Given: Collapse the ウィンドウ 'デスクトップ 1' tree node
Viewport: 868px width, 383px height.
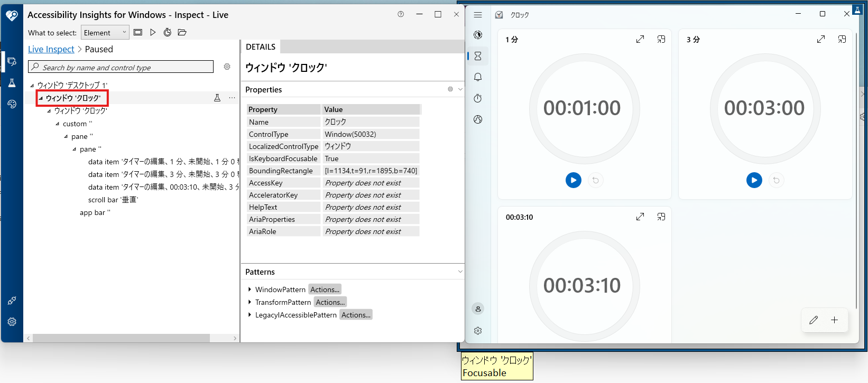Looking at the screenshot, I should click(32, 85).
